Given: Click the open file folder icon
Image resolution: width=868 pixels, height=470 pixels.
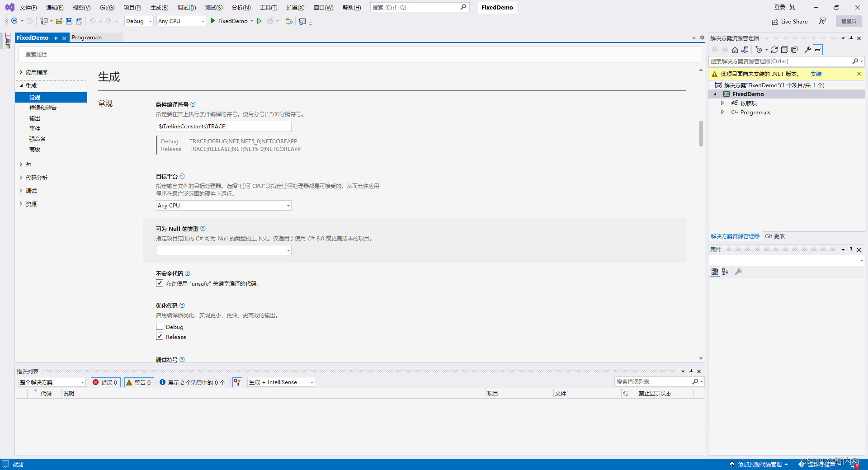Looking at the screenshot, I should [x=59, y=21].
